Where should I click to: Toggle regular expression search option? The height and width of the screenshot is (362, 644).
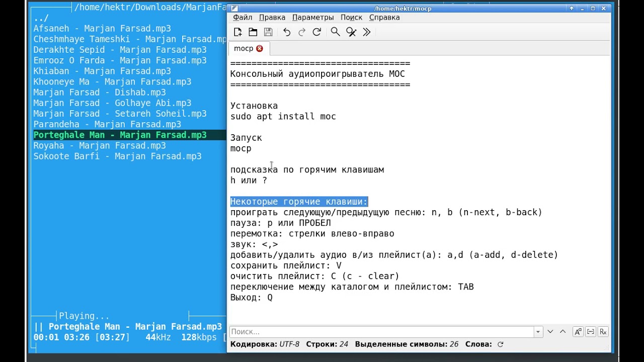pyautogui.click(x=603, y=332)
